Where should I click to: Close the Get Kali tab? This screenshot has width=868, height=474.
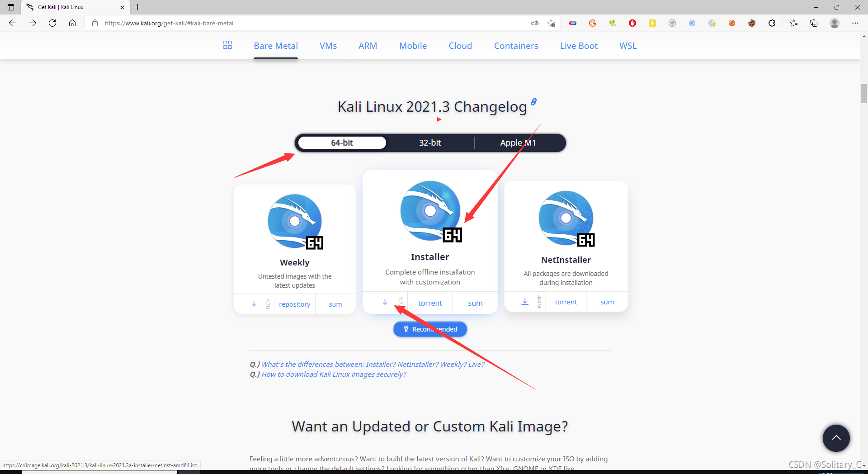point(122,7)
